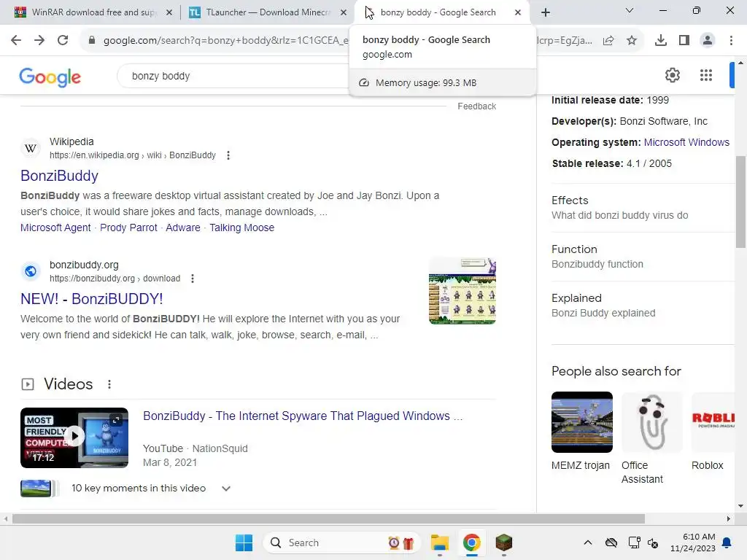Open the Minecraft block taskbar icon
The image size is (747, 560).
(503, 542)
